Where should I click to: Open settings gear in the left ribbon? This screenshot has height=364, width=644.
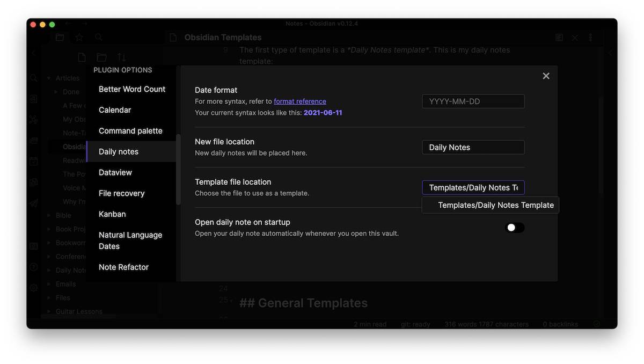pos(33,288)
